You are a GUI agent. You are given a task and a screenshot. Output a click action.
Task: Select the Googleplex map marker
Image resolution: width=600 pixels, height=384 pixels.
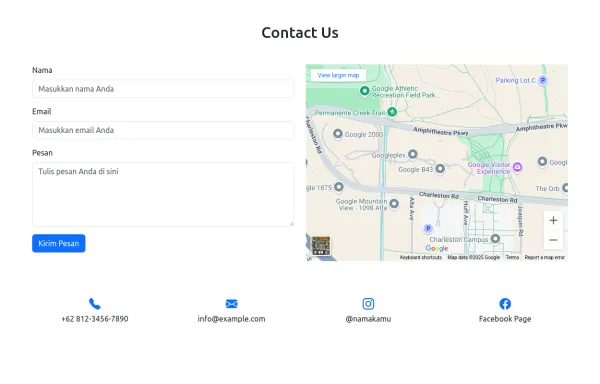412,154
